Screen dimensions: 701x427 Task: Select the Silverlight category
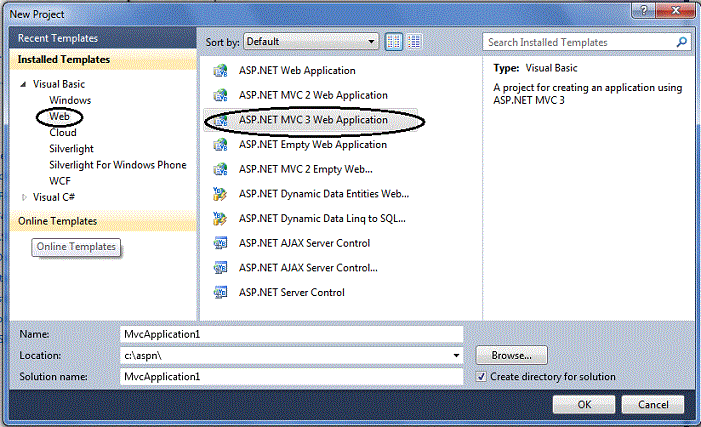tap(72, 148)
